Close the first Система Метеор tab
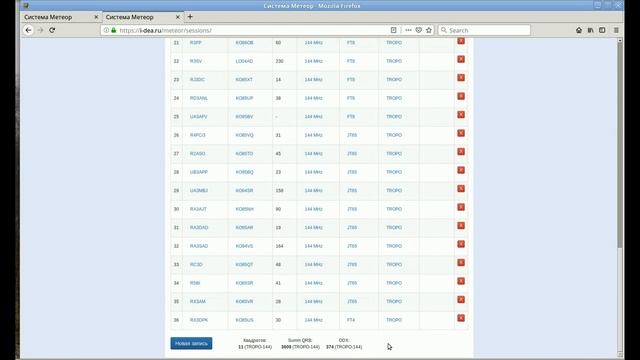The image size is (640, 360). click(x=96, y=17)
